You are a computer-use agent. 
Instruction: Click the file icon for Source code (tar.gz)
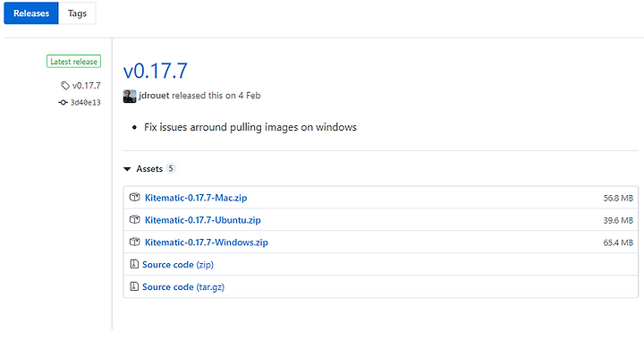[134, 285]
